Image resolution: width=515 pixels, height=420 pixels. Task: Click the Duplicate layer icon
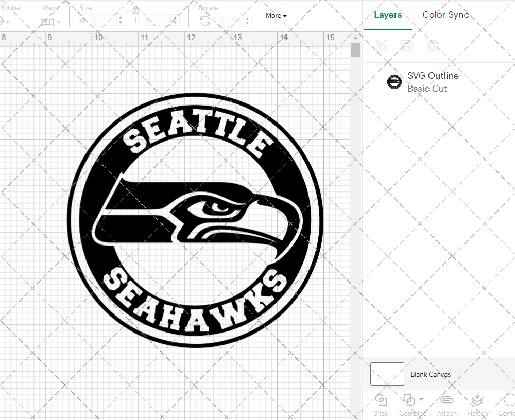coord(407,46)
